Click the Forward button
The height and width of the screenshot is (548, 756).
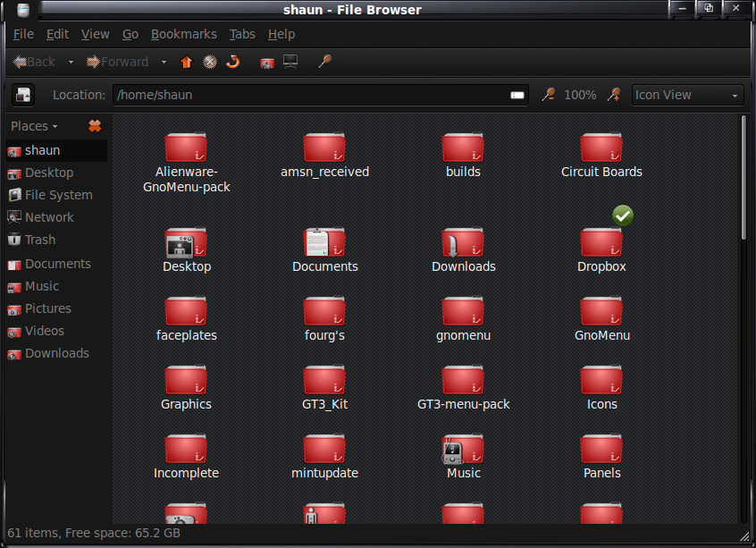[x=117, y=62]
